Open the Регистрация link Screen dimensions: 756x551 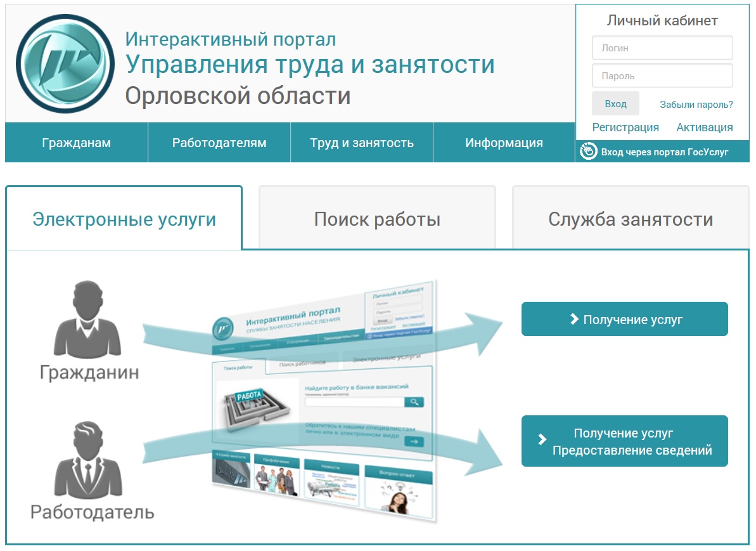[625, 127]
